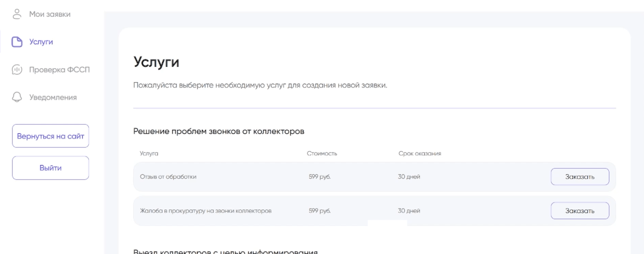The image size is (644, 254).
Task: Click the Услуга column header
Action: [149, 153]
